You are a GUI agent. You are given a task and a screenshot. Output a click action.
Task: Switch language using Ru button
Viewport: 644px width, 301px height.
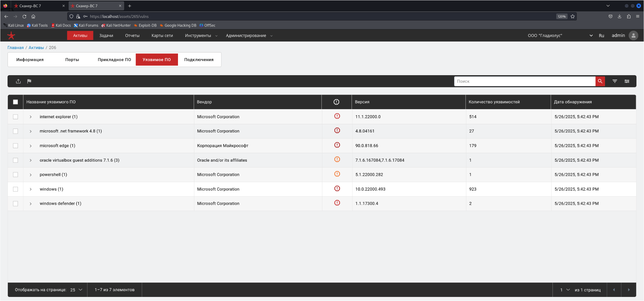tap(602, 36)
